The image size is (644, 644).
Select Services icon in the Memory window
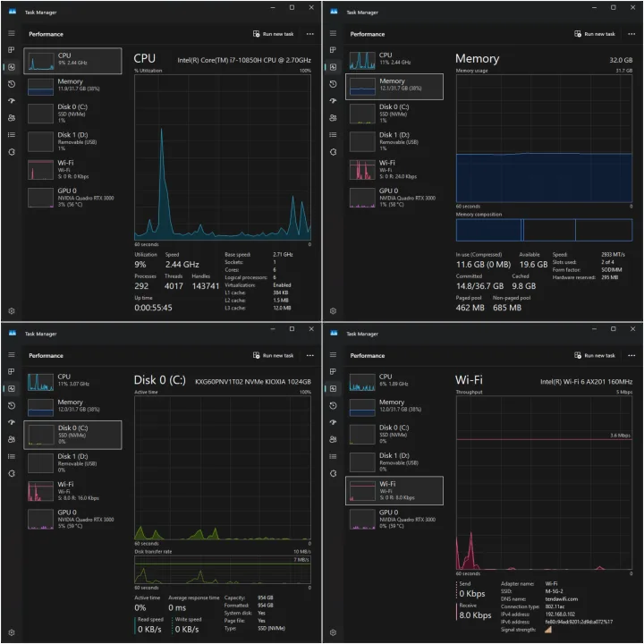pyautogui.click(x=333, y=152)
